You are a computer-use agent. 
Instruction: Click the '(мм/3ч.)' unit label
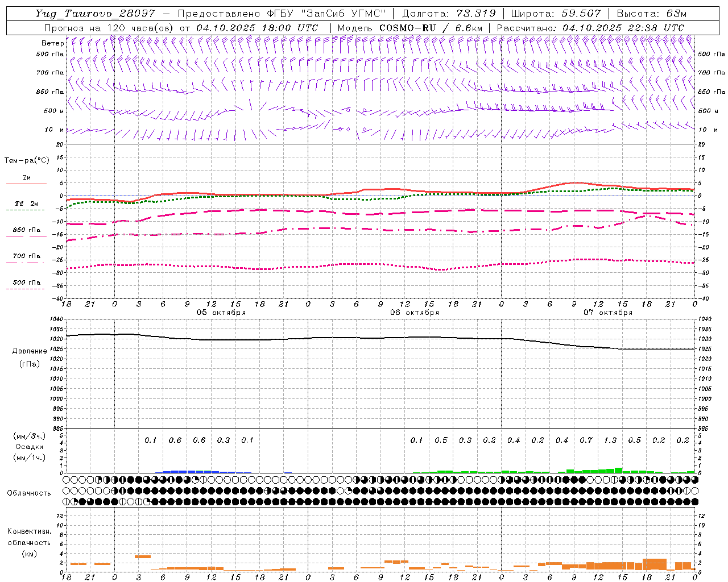click(x=29, y=436)
